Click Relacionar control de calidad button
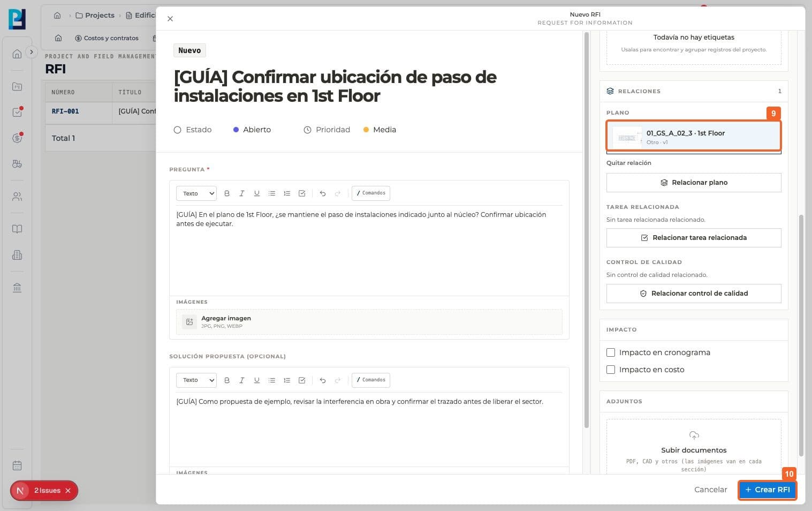The image size is (812, 511). point(694,294)
